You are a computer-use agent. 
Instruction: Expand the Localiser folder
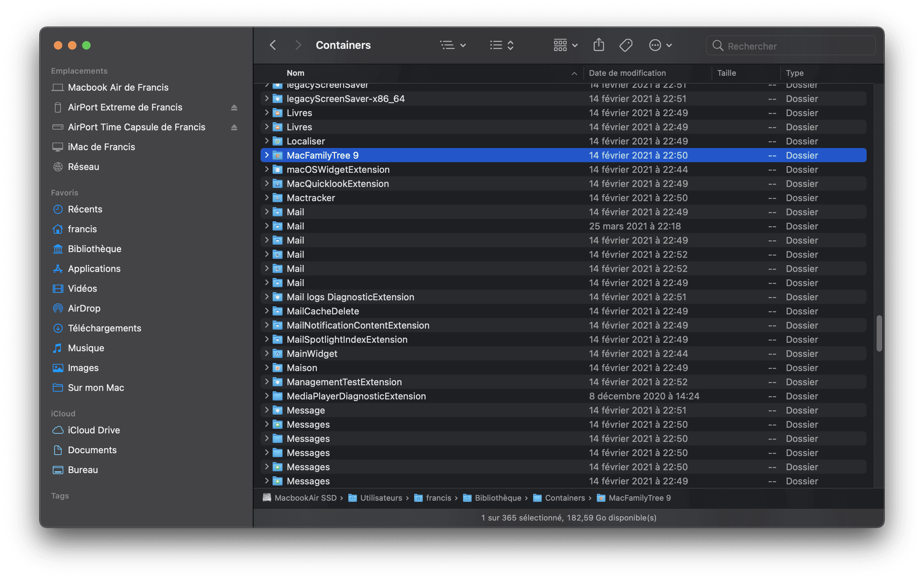coord(267,141)
